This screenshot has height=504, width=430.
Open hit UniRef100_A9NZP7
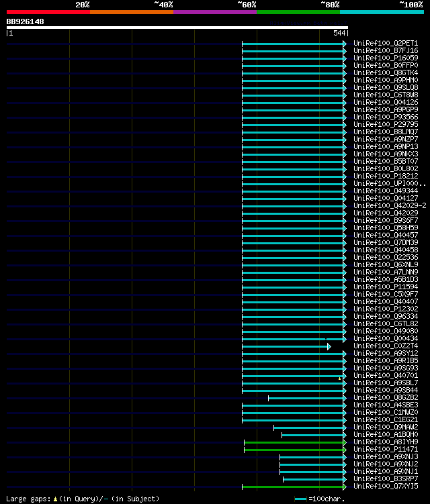click(x=386, y=139)
